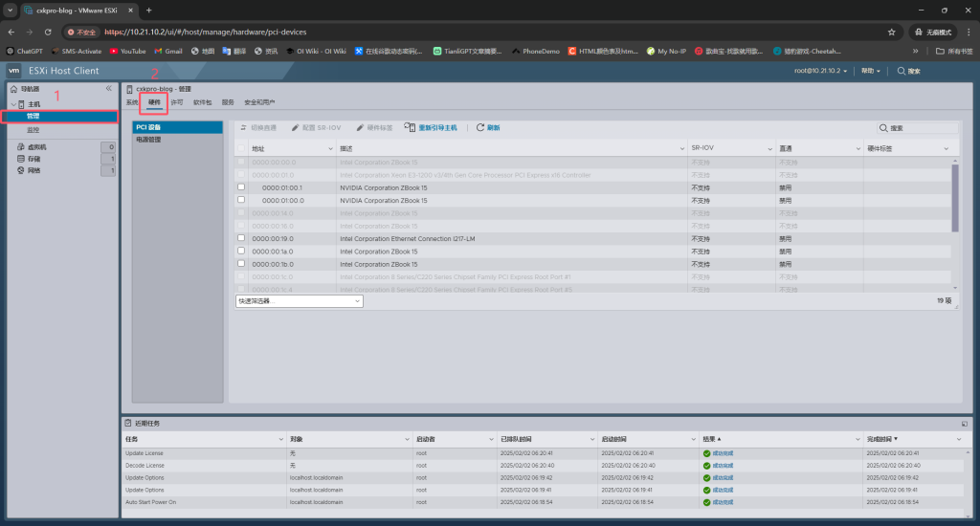Click 成功完成 link for Update License task
The image size is (980, 526).
(x=723, y=453)
